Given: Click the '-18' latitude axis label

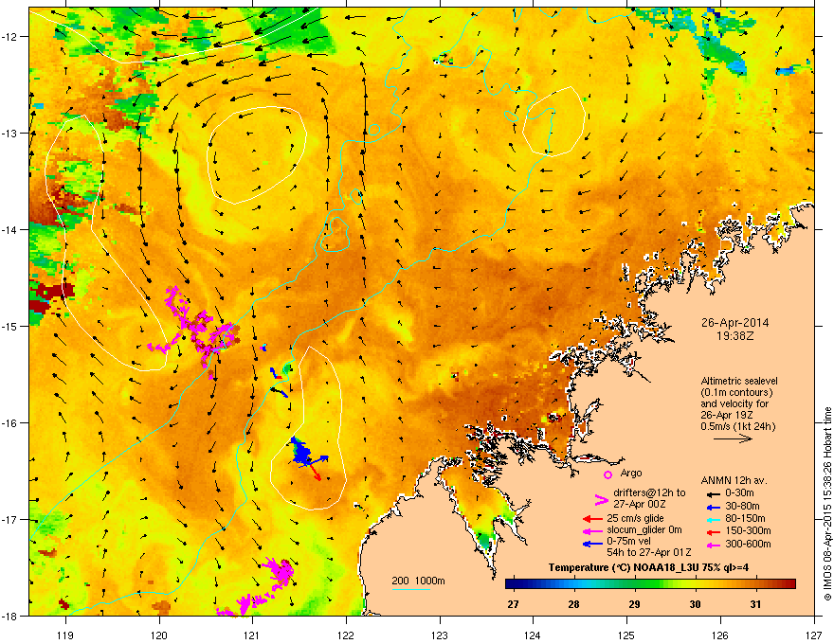Looking at the screenshot, I should pos(9,616).
